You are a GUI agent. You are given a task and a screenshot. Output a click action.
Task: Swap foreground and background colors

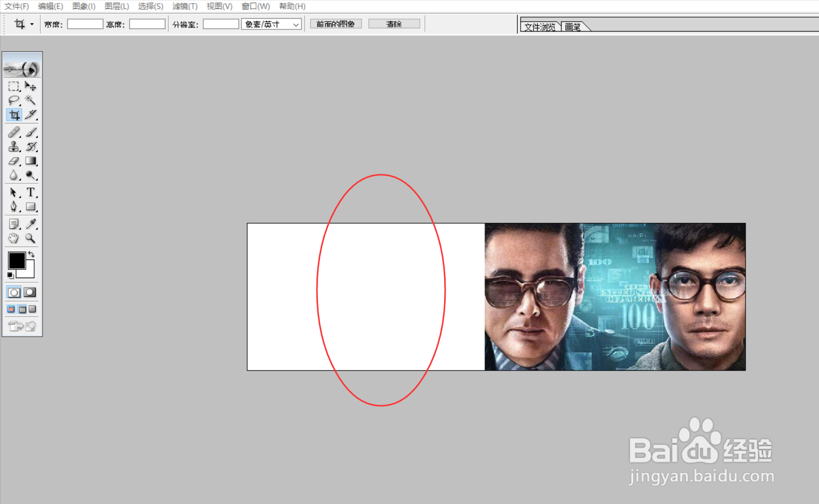[x=32, y=254]
